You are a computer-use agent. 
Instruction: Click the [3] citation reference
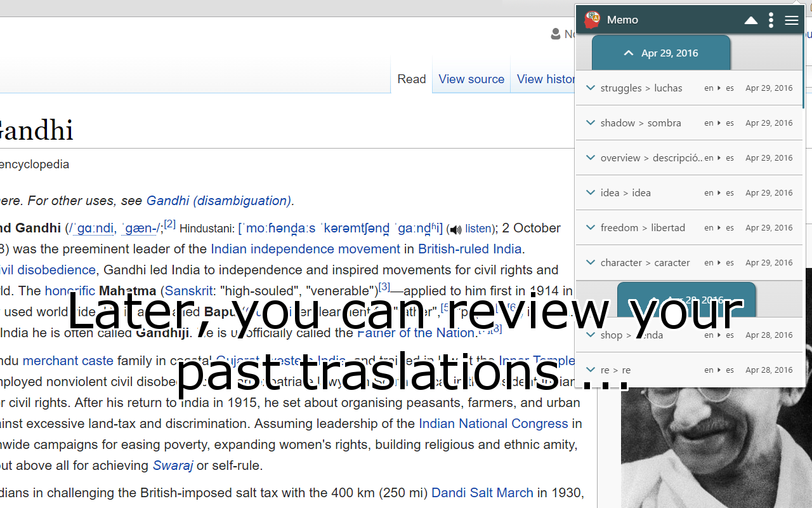pos(384,286)
